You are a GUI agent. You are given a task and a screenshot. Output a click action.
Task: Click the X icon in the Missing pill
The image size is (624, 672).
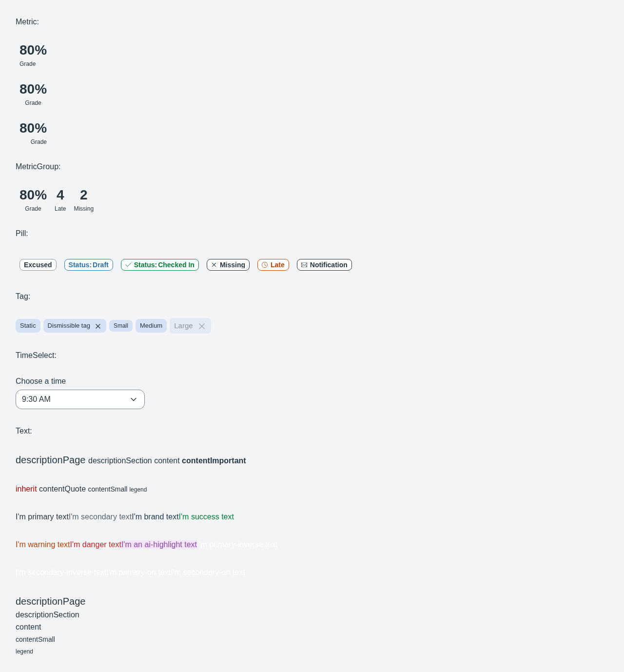[x=214, y=265]
